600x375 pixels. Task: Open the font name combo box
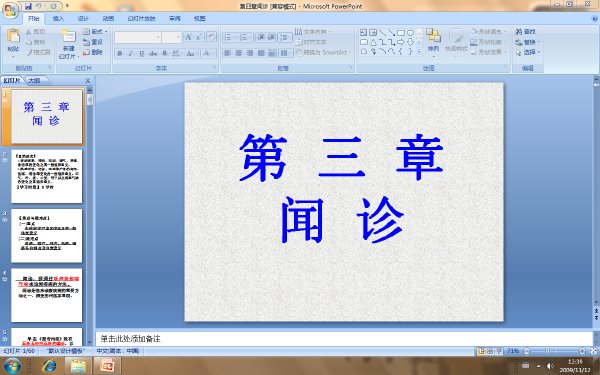(x=138, y=37)
